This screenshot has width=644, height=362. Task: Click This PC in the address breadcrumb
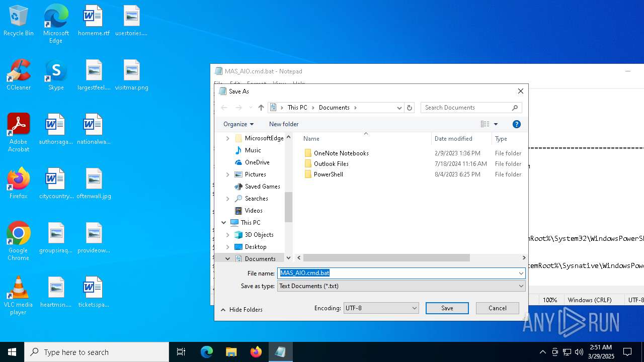coord(297,108)
